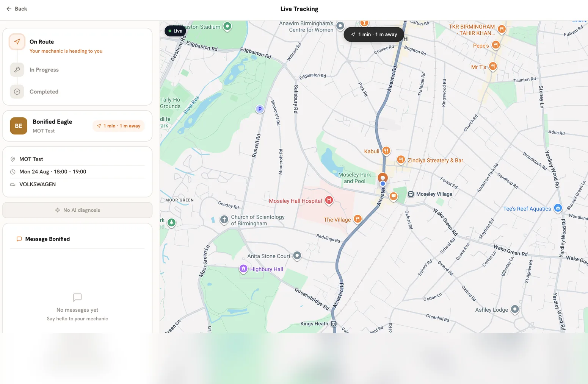Click Your mechanic is heading to you text
Viewport: 588px width, 384px height.
[66, 51]
